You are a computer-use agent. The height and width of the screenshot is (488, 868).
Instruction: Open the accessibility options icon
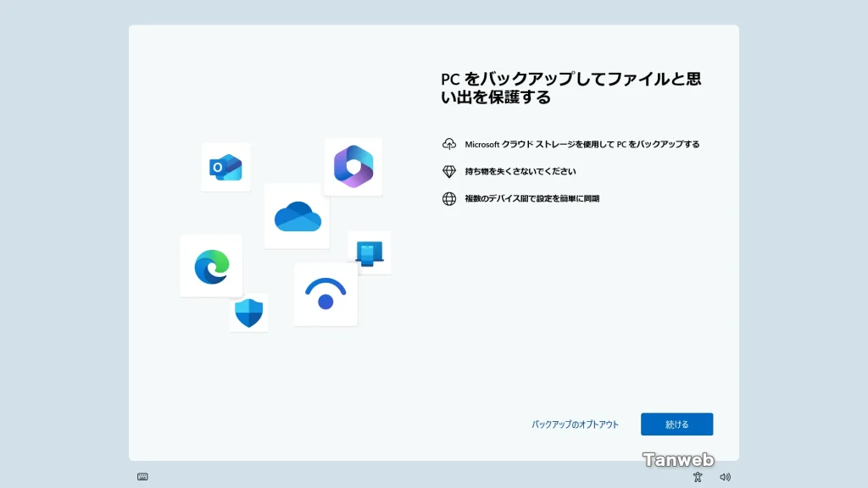(698, 477)
